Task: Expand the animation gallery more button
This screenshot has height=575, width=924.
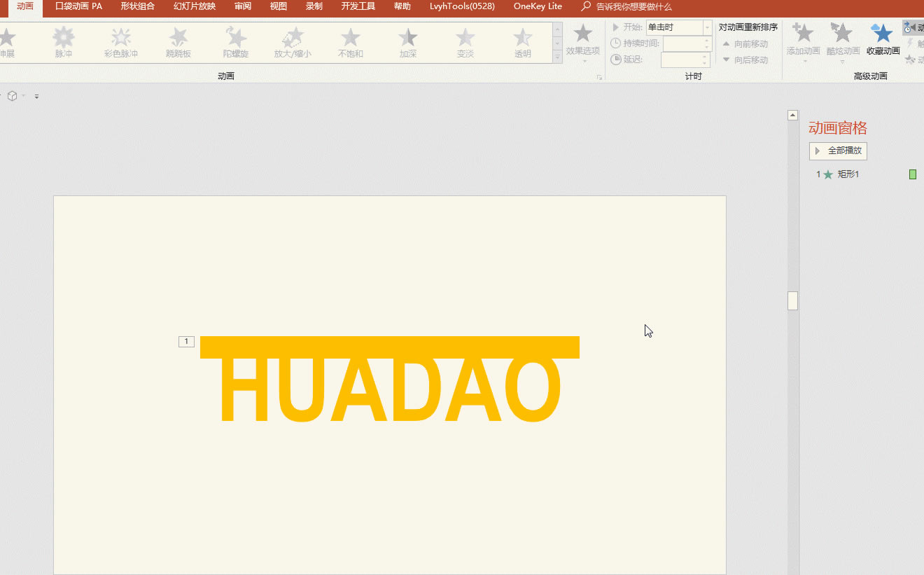Action: 558,57
